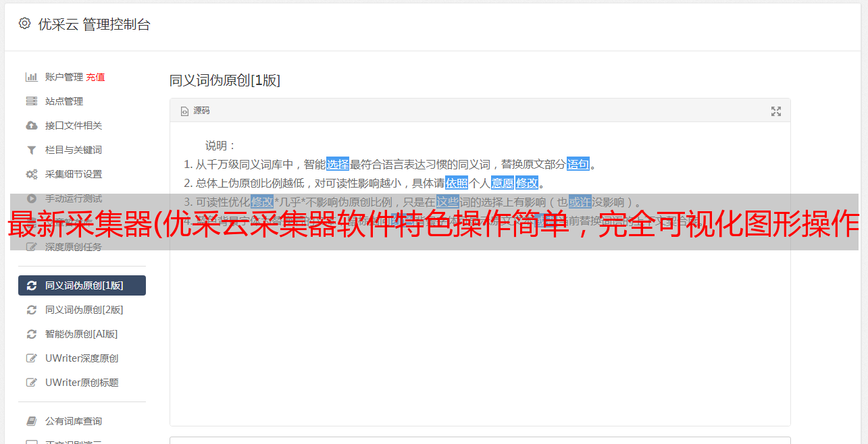
Task: Click highlighted word 选择 in the editor
Action: [x=338, y=164]
